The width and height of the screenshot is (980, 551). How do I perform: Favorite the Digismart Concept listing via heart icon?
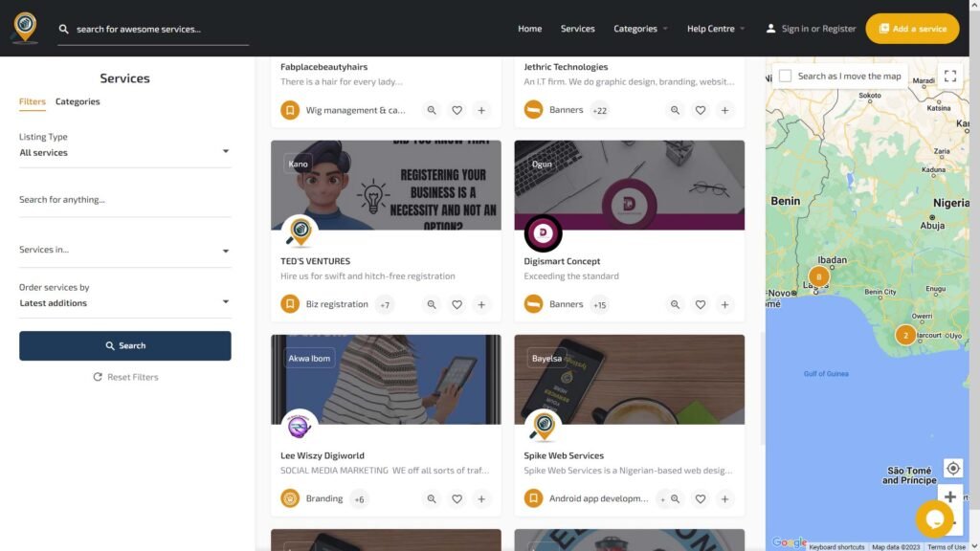pos(701,304)
